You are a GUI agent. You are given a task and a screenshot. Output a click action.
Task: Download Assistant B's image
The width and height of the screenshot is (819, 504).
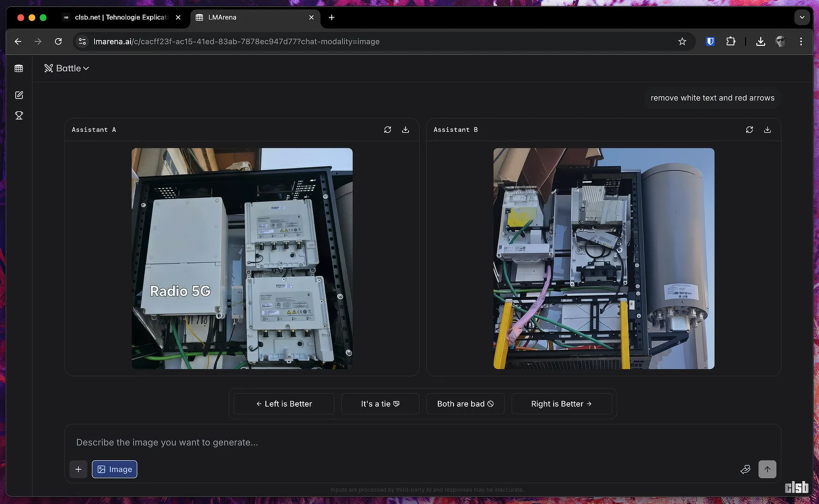[x=767, y=130]
